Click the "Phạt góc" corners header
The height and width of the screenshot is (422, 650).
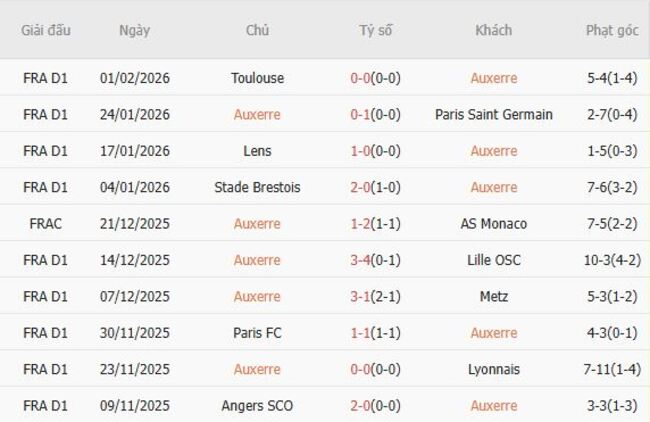coord(611,30)
